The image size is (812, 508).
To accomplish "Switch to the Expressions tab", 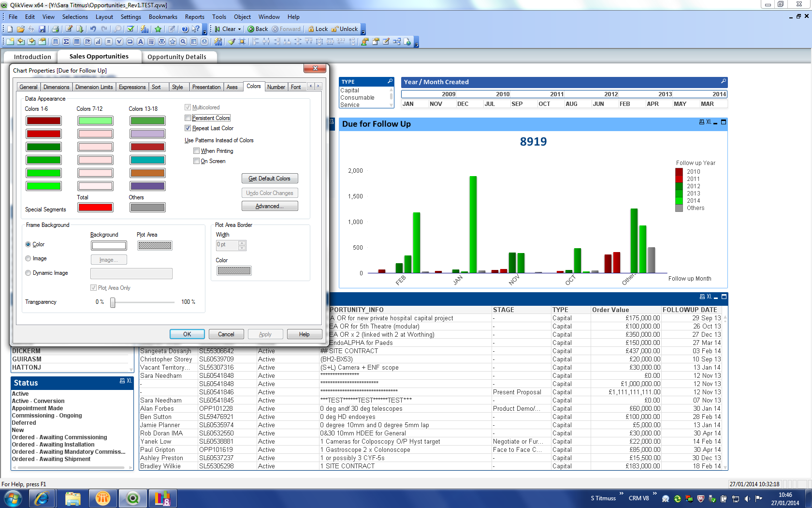I will 132,87.
